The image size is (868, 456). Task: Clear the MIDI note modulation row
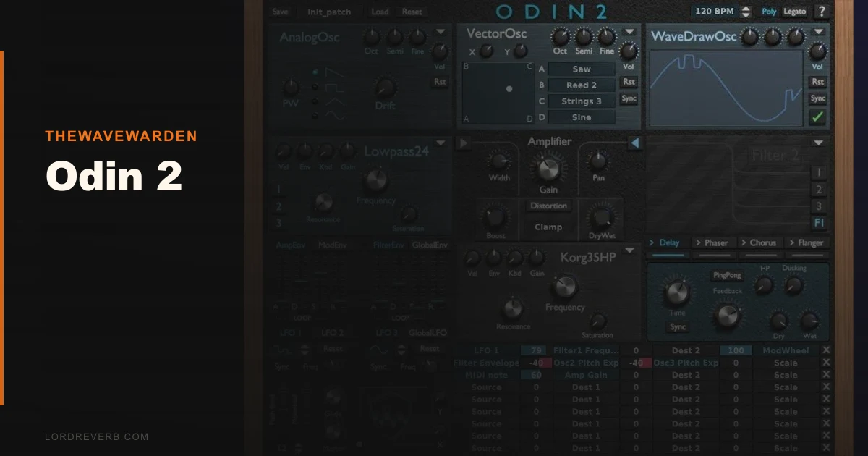[826, 375]
